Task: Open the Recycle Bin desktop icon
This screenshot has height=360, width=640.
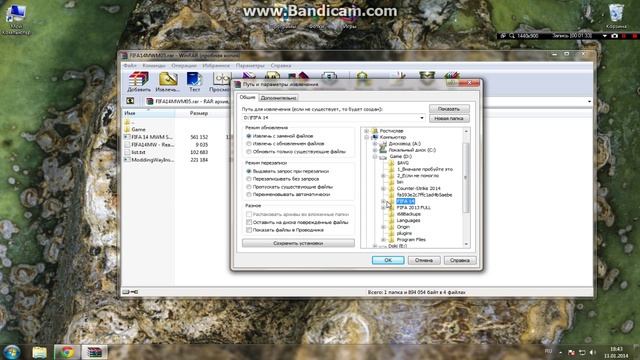Action: (x=616, y=16)
